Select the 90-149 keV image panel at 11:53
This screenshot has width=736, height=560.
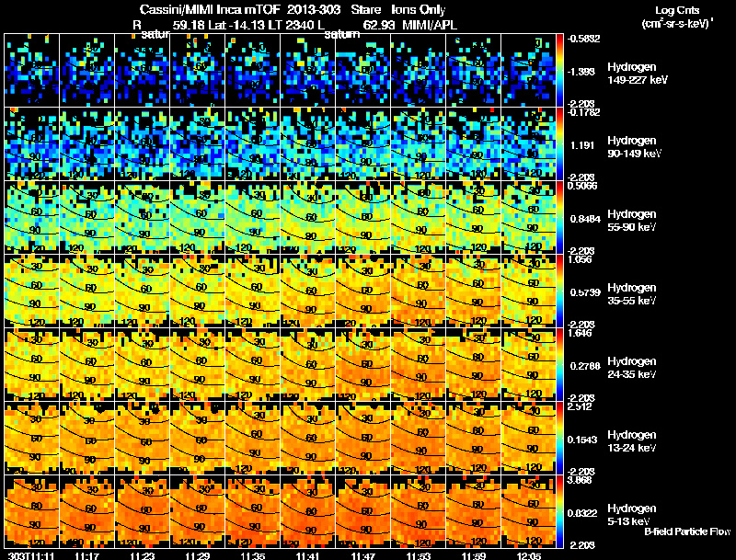(419, 143)
